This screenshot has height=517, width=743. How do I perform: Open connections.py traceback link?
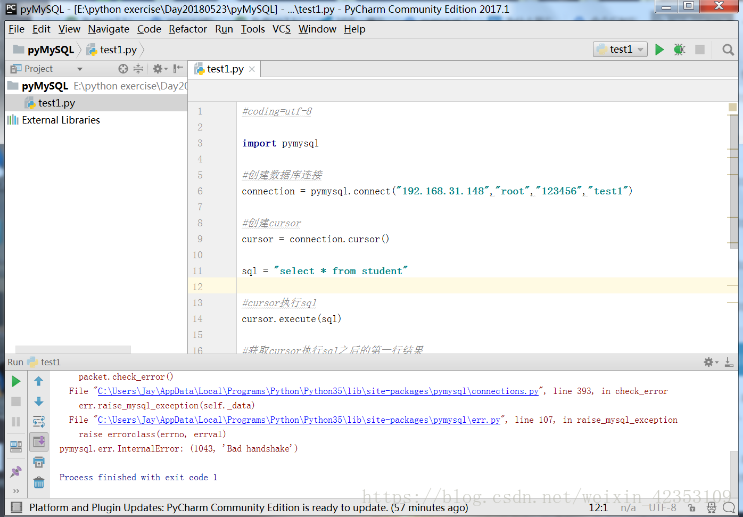click(x=318, y=391)
